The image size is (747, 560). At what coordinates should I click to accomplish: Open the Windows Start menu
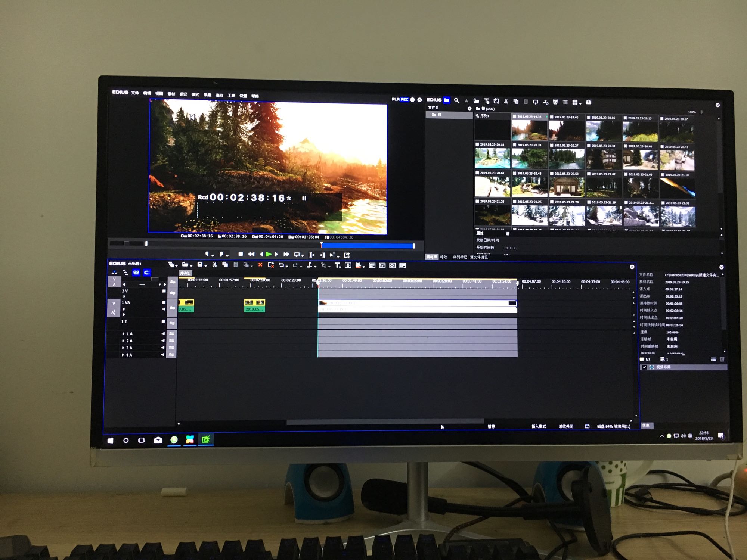coord(110,440)
